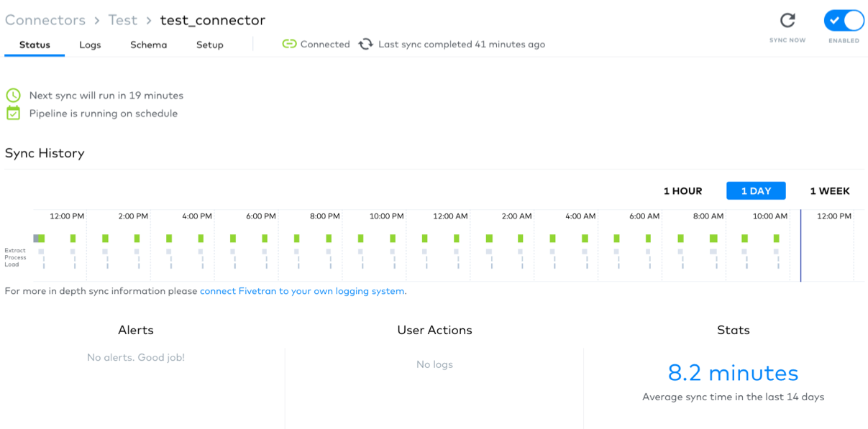Viewport: 868px width, 429px height.
Task: Click the Load row label
Action: pyautogui.click(x=11, y=264)
